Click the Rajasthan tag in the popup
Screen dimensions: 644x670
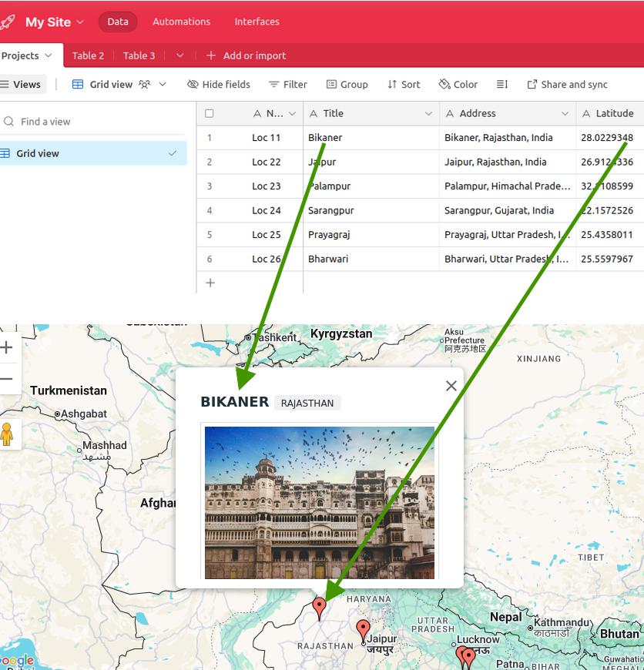307,403
